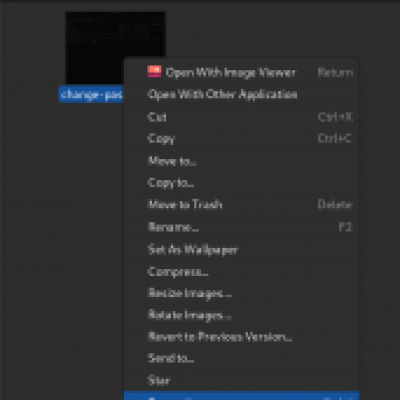
Task: Click the highlighted blue menu item at bottom
Action: [x=242, y=396]
